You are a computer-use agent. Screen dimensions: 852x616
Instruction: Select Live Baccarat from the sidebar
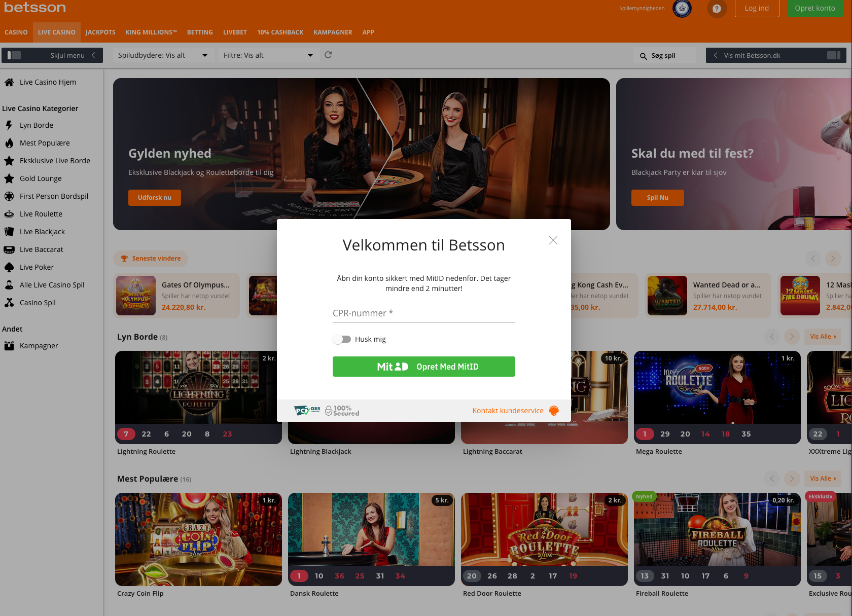pyautogui.click(x=41, y=249)
